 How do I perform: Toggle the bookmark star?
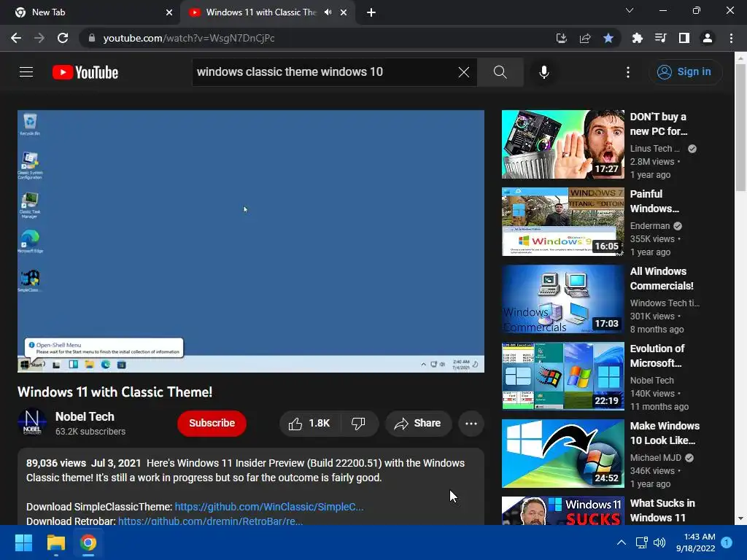[x=608, y=38]
